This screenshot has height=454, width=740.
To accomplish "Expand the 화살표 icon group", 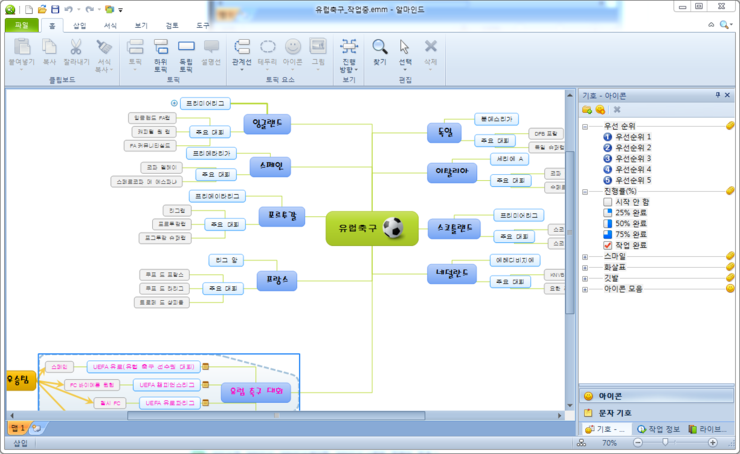I will (x=585, y=268).
